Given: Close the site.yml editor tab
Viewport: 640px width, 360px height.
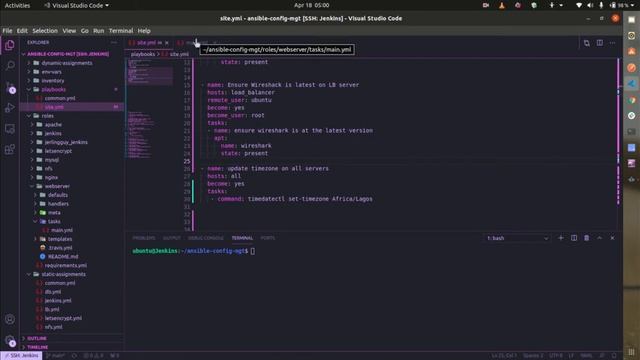Looking at the screenshot, I should [167, 43].
